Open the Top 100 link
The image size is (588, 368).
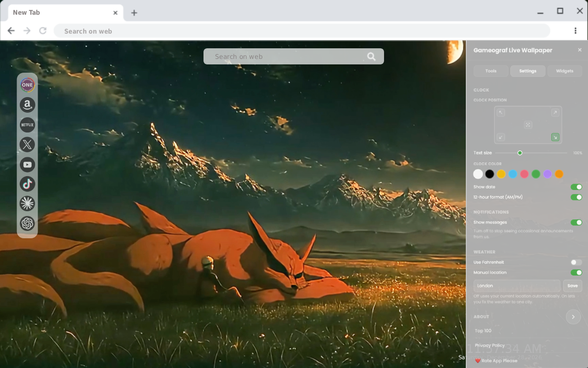pos(483,331)
